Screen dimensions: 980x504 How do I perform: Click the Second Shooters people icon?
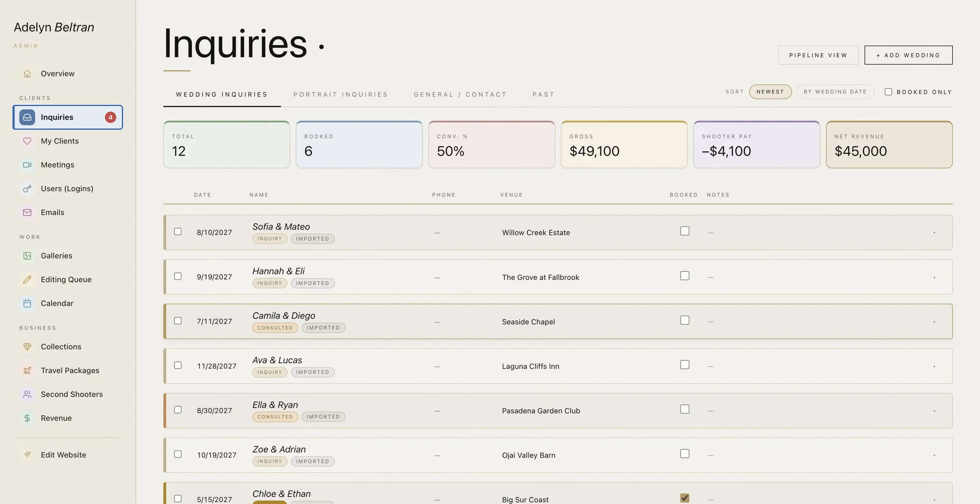27,394
